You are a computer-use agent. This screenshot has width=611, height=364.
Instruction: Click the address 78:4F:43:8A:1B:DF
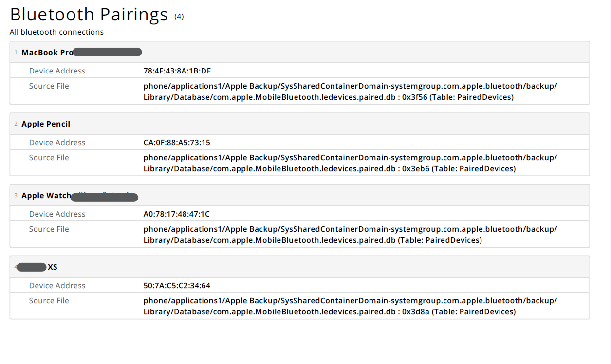pos(177,71)
